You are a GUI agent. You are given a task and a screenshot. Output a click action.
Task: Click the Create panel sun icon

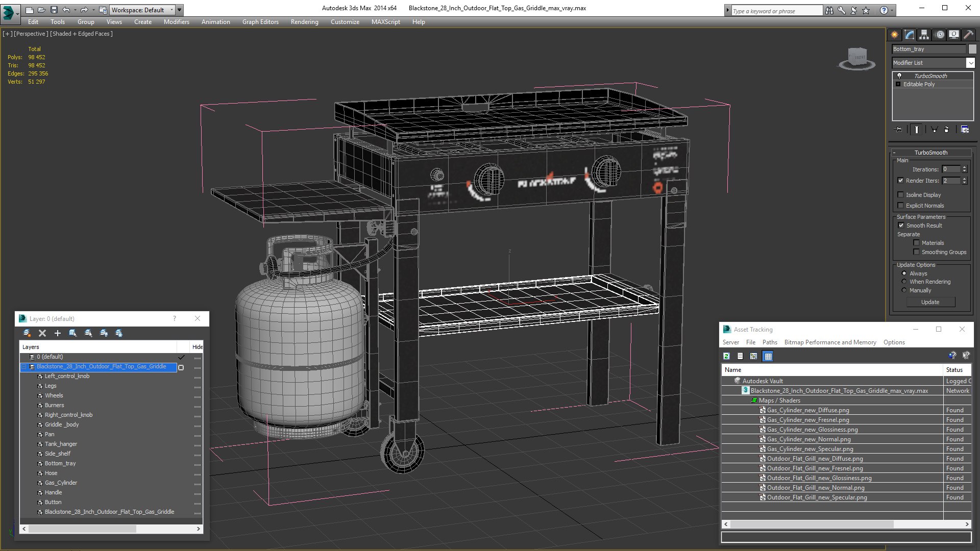(x=895, y=35)
